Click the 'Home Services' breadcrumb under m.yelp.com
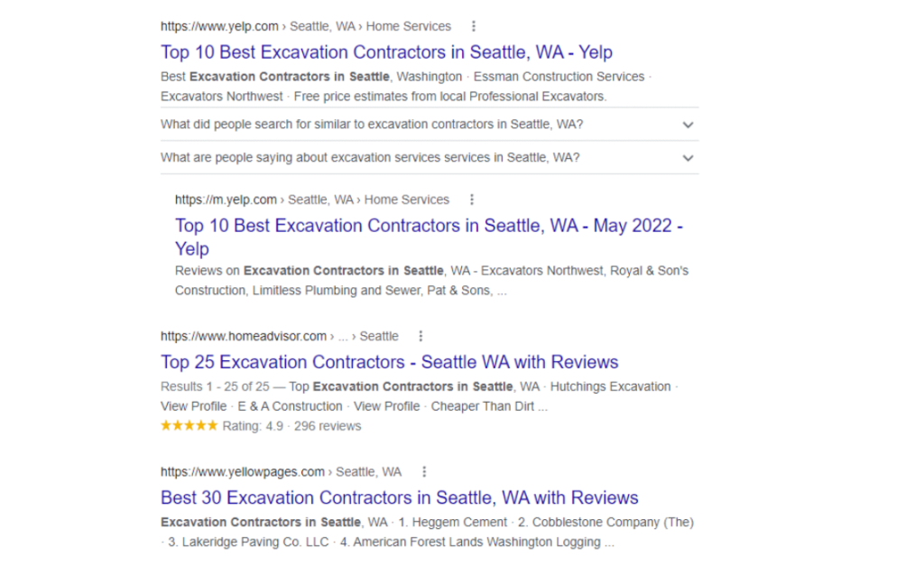This screenshot has width=924, height=576. (406, 200)
